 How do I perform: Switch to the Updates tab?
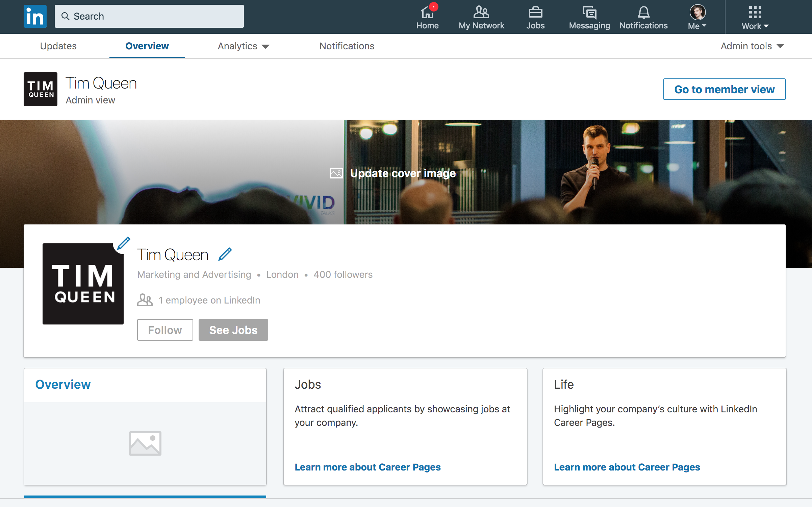click(58, 46)
